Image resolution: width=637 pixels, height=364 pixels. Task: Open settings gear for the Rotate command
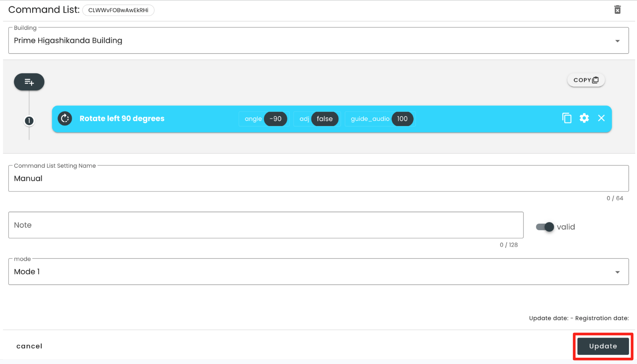[x=584, y=118]
